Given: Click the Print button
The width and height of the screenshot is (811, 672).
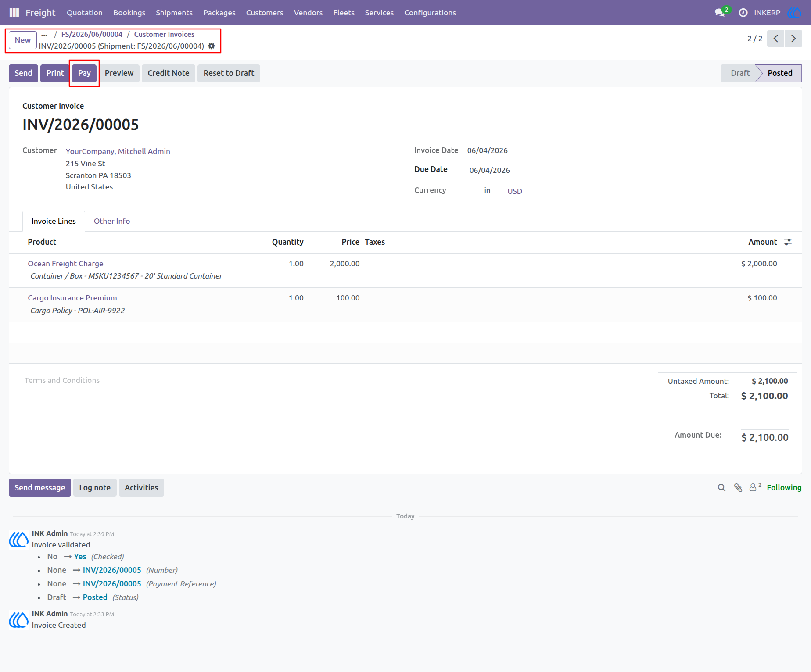Looking at the screenshot, I should tap(55, 73).
